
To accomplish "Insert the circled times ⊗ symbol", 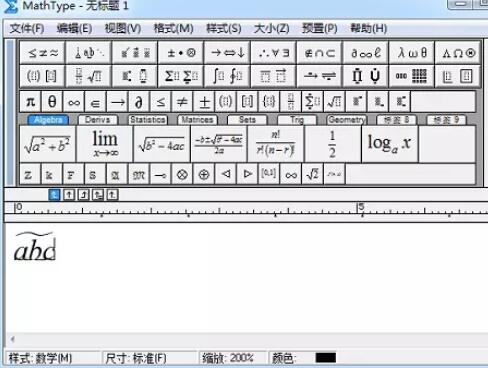I will pos(182,174).
